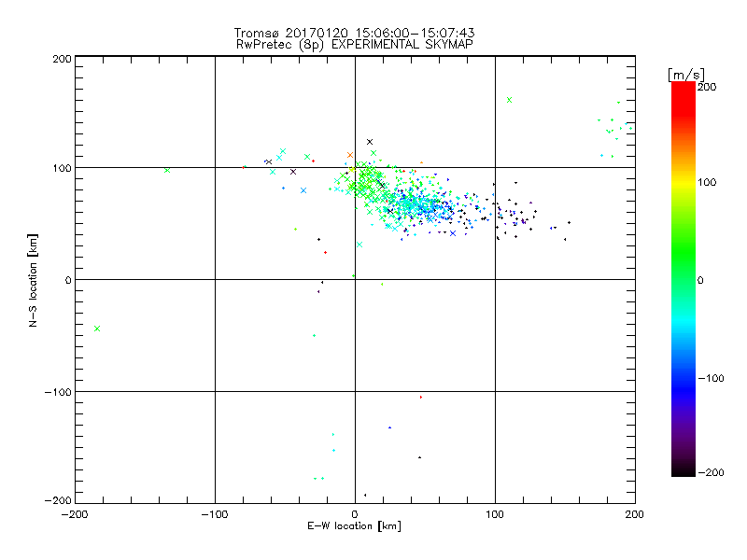747x560 pixels.
Task: Click the blue X marker right of cluster bottom
Action: 453,233
